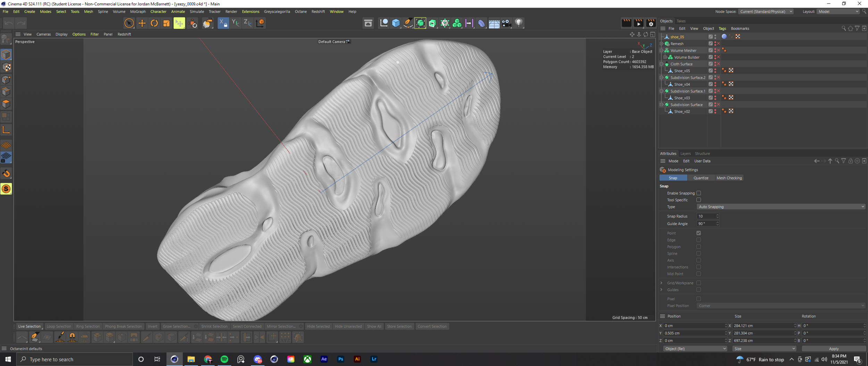
Task: Click the Loop Selection button
Action: [x=59, y=326]
